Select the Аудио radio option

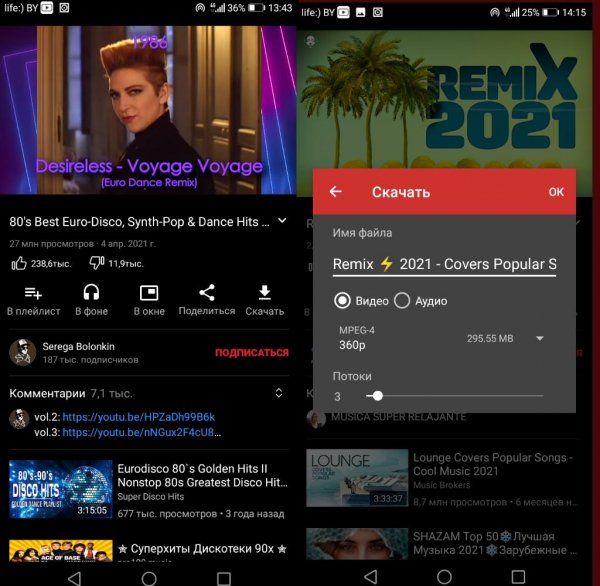pyautogui.click(x=402, y=301)
